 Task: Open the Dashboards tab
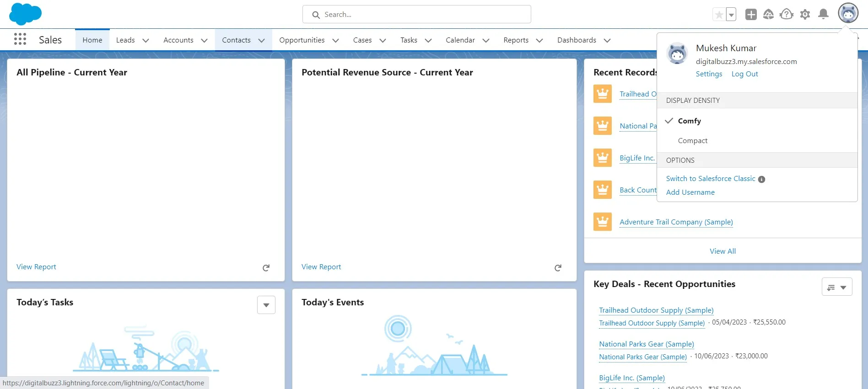click(x=577, y=40)
